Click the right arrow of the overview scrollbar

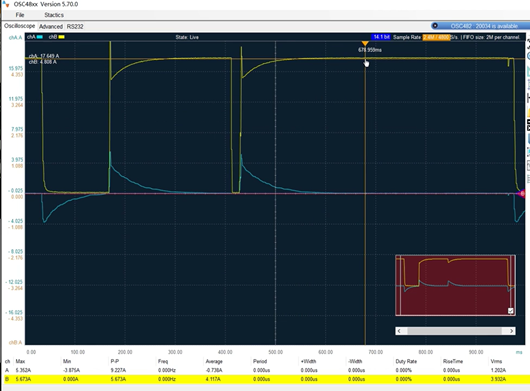(x=512, y=331)
